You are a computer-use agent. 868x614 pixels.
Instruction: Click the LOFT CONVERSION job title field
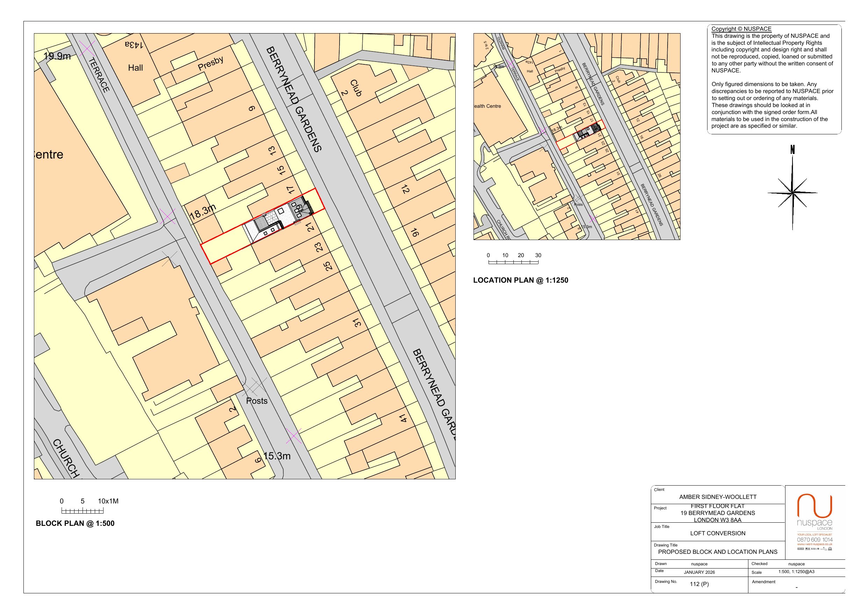[x=718, y=534]
